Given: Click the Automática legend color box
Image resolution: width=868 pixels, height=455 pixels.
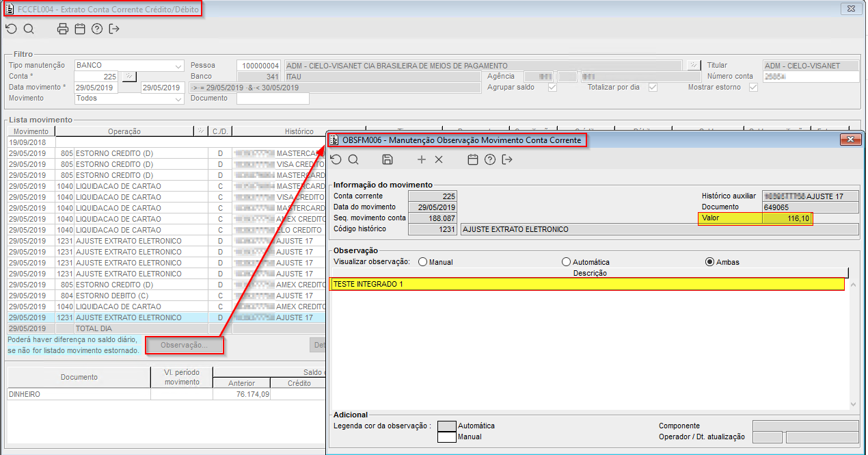Looking at the screenshot, I should [x=446, y=426].
